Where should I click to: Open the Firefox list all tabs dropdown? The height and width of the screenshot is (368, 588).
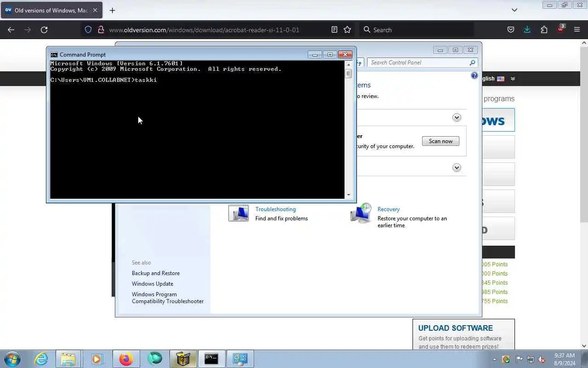514,10
